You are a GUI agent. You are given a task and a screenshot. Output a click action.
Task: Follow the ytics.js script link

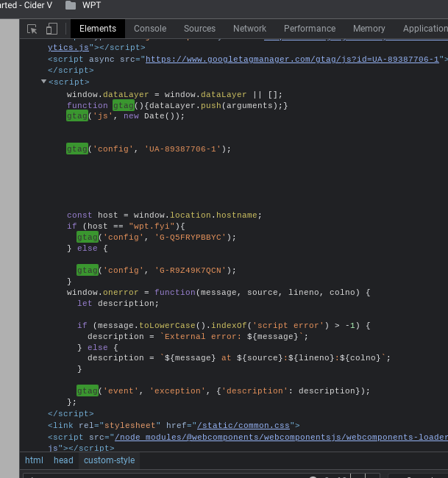[68, 48]
